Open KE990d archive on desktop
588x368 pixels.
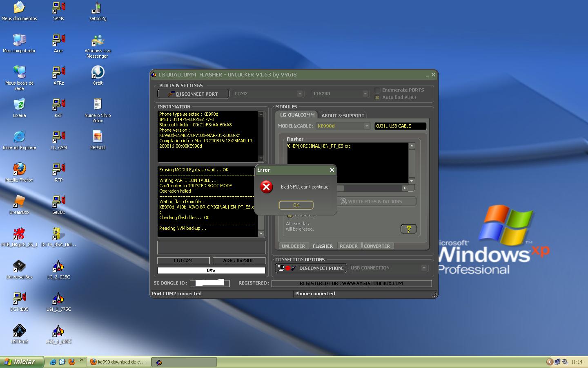coord(98,140)
